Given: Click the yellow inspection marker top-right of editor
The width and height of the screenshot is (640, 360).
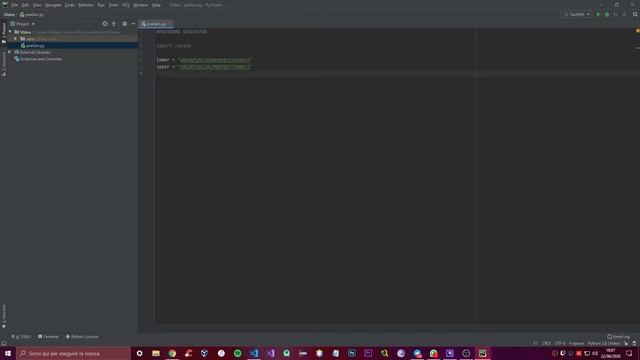Looking at the screenshot, I should click(637, 31).
